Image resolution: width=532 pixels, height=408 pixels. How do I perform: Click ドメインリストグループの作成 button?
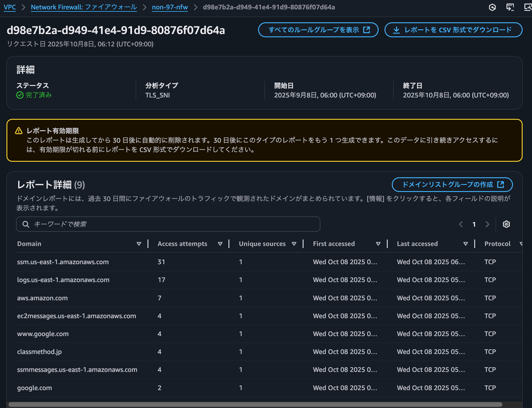[452, 184]
